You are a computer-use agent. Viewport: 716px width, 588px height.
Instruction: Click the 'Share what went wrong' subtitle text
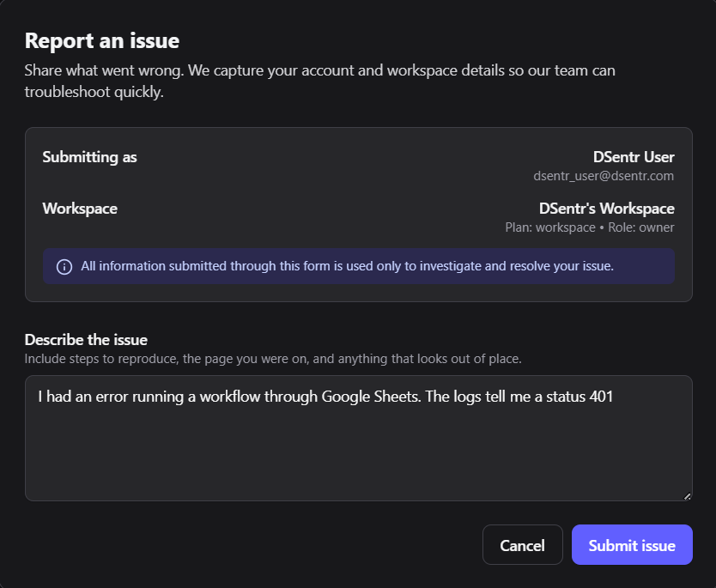click(319, 81)
